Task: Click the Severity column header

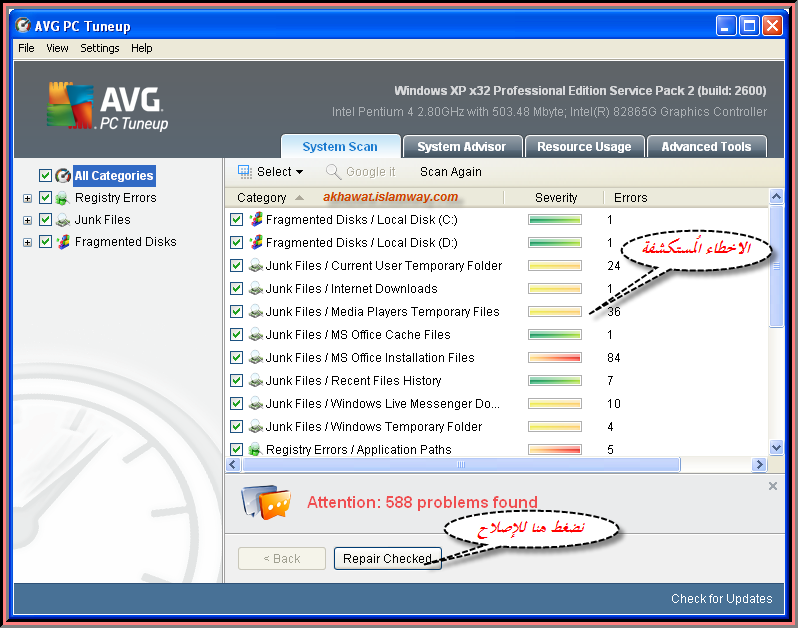Action: (x=556, y=197)
